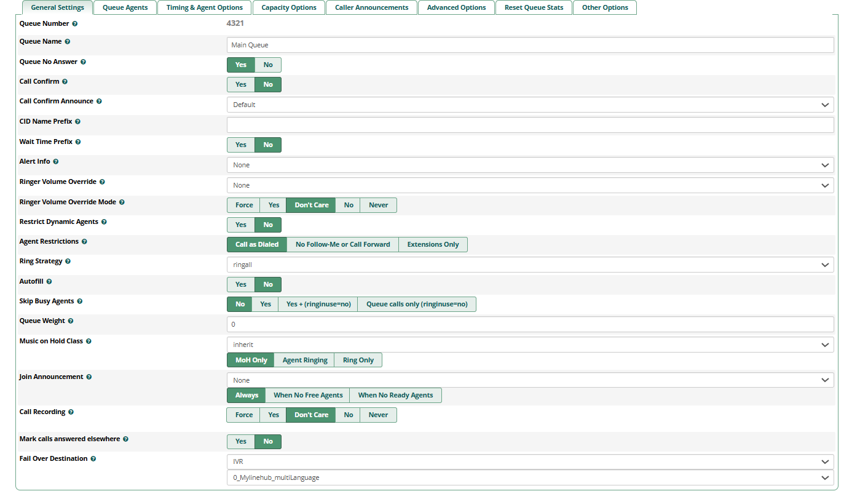Show help tooltip for Wait Time Prefix
This screenshot has height=491, width=868.
point(78,142)
